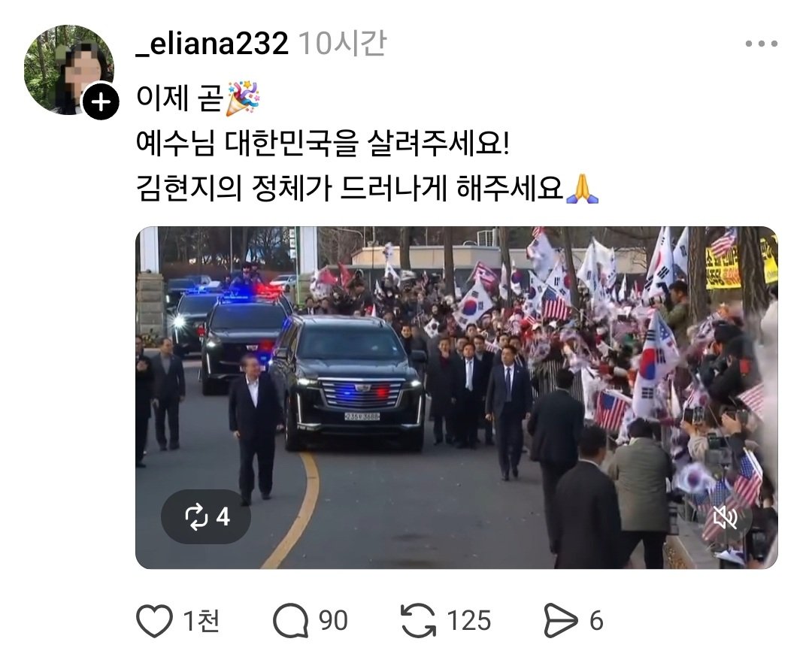
Task: View the 125 reposts count
Action: [x=468, y=620]
